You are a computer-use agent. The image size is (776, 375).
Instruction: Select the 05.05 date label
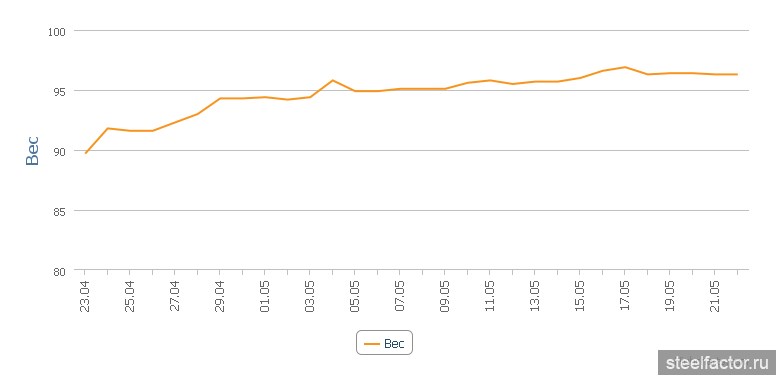[355, 297]
